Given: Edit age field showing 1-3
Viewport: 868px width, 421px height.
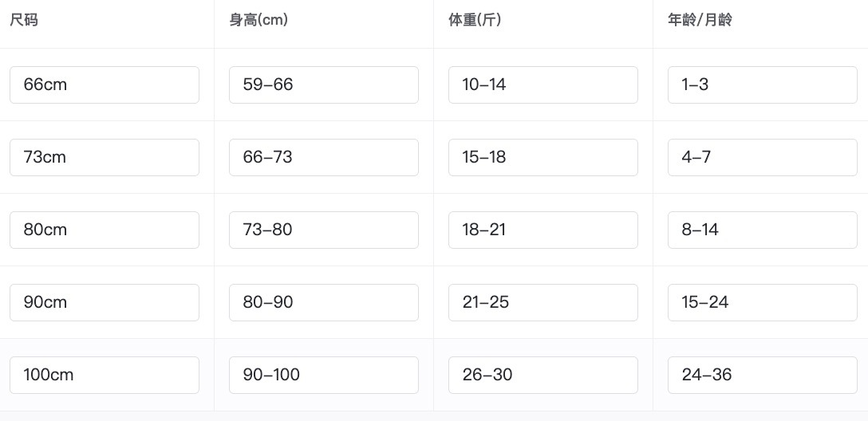Looking at the screenshot, I should coord(762,85).
